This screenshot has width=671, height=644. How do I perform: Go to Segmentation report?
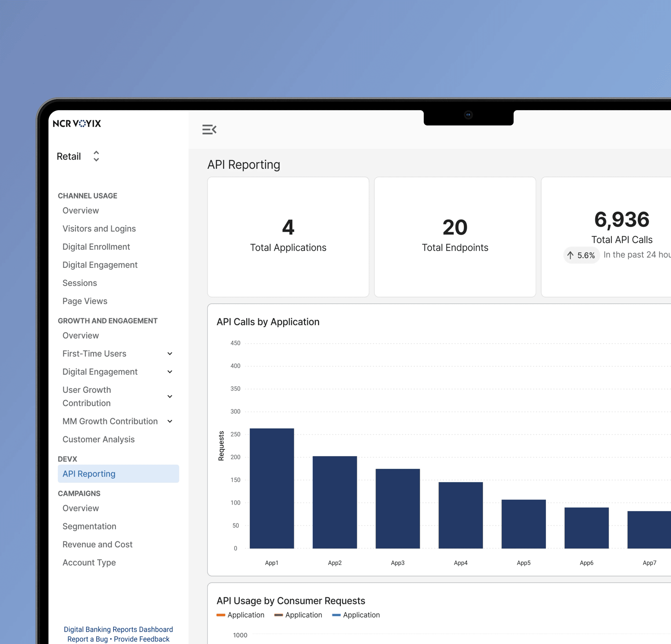point(89,526)
